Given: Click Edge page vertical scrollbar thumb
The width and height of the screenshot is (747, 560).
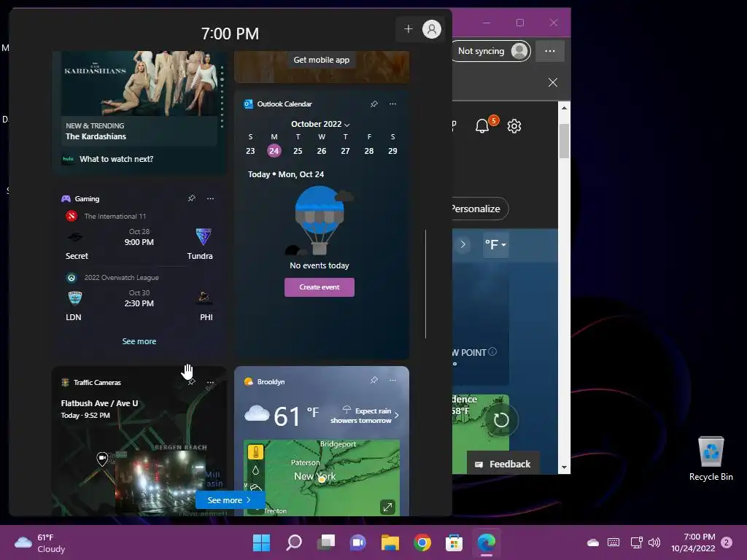Looking at the screenshot, I should [564, 141].
